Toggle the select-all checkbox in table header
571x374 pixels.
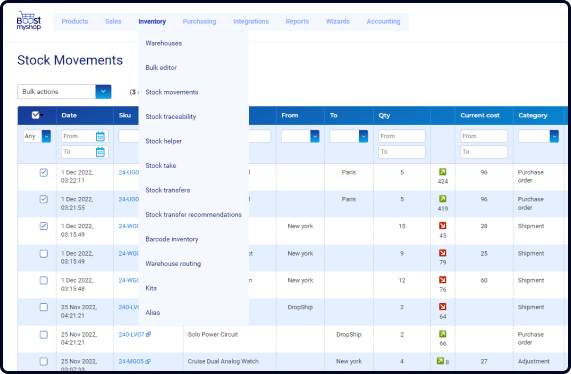(x=35, y=115)
